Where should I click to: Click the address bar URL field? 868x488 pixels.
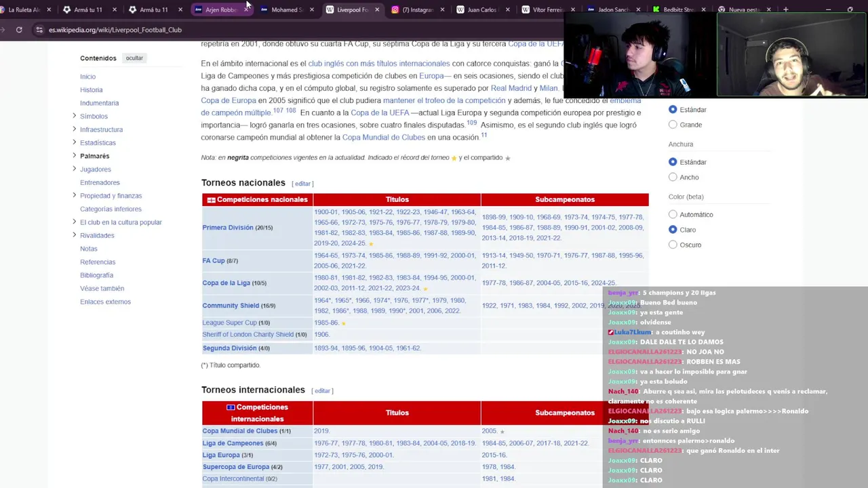click(298, 30)
